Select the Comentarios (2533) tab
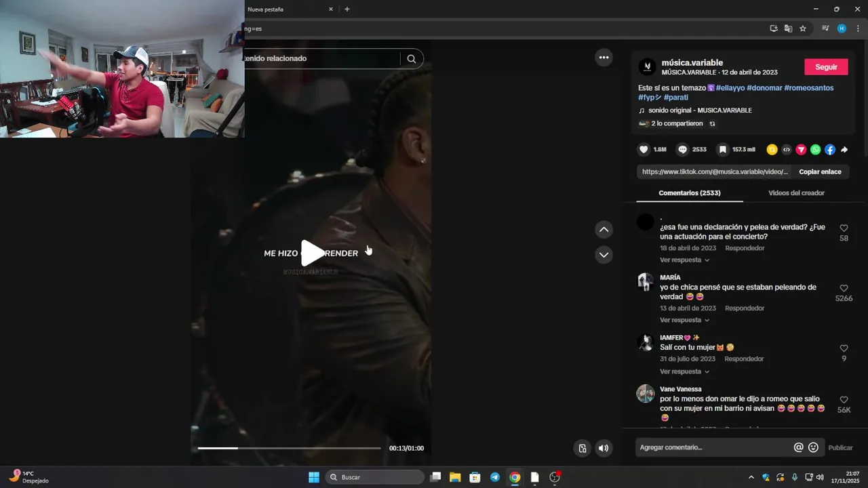This screenshot has width=868, height=488. click(690, 193)
